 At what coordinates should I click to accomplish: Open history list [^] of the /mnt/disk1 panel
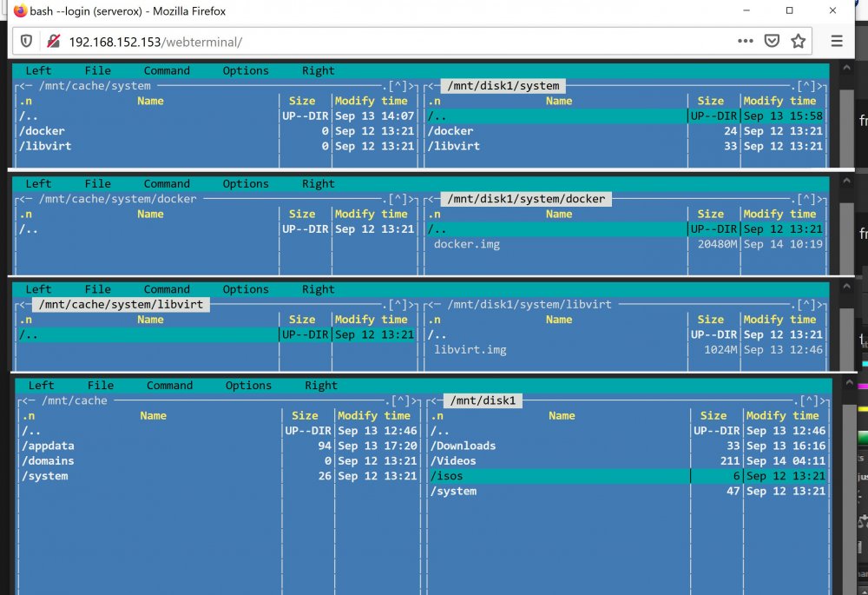click(x=809, y=400)
